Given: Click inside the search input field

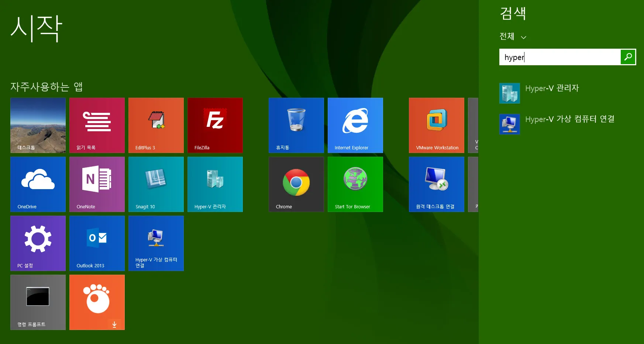Looking at the screenshot, I should 557,57.
